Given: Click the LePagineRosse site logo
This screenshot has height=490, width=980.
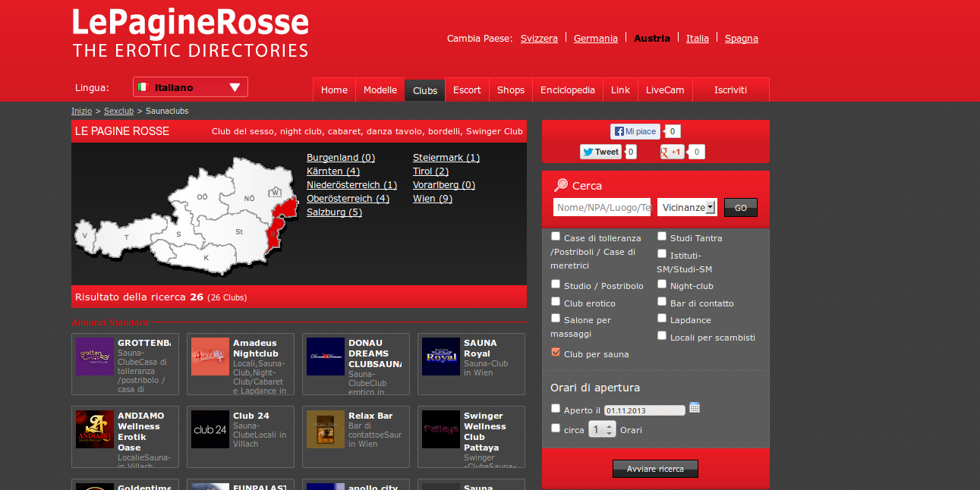Looking at the screenshot, I should click(191, 33).
